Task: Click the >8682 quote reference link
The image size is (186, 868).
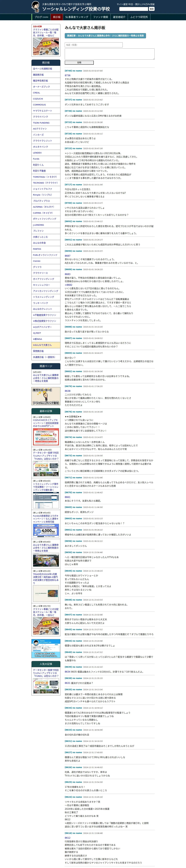Action: [x=69, y=285]
